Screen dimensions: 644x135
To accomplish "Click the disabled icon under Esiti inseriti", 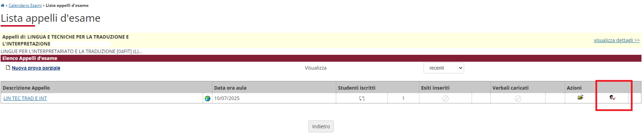I will pos(445,98).
